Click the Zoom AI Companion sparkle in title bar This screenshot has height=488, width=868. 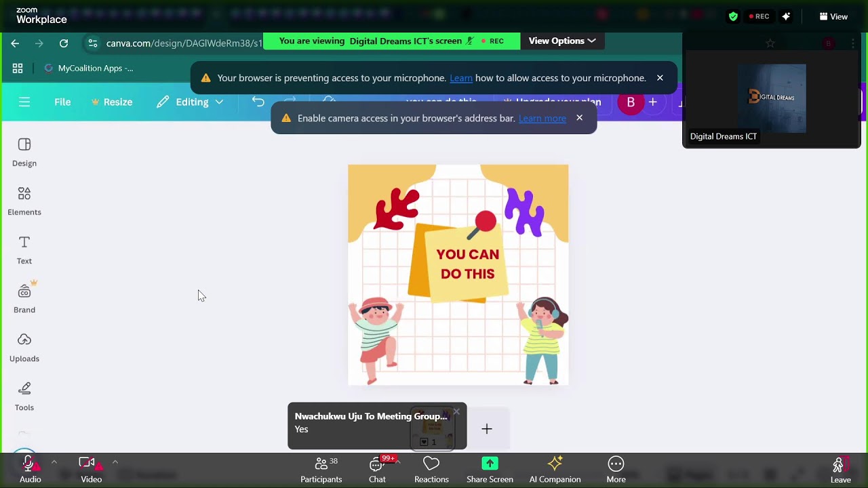pyautogui.click(x=786, y=16)
